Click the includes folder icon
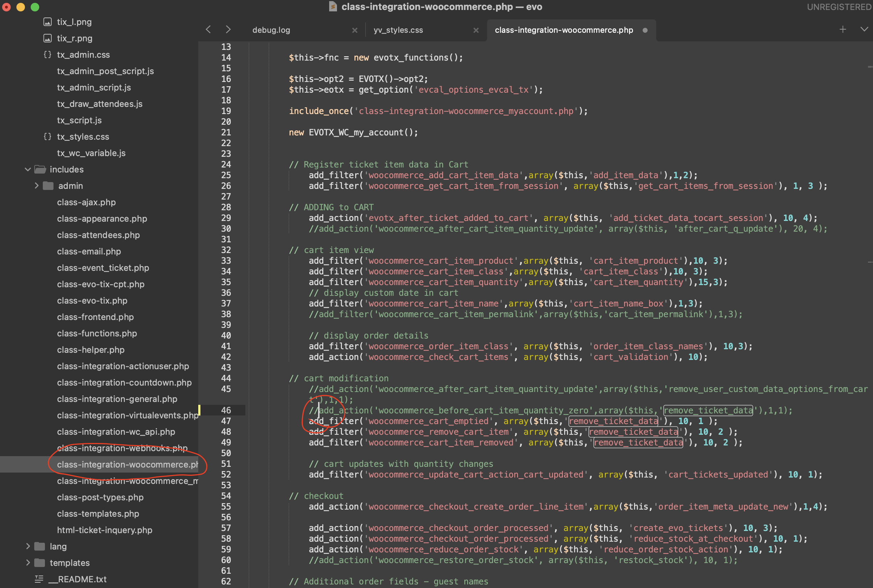 click(x=40, y=170)
